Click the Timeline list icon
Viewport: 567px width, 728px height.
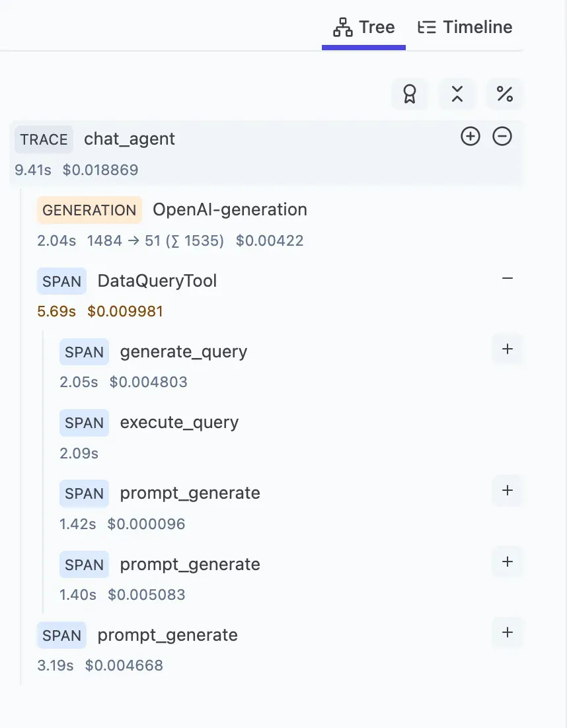[427, 27]
